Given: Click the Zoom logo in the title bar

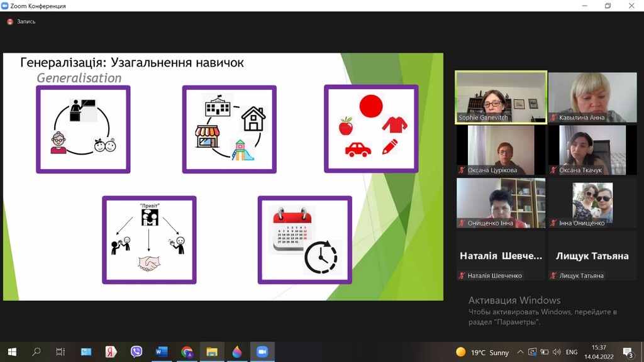Looking at the screenshot, I should pos(5,6).
